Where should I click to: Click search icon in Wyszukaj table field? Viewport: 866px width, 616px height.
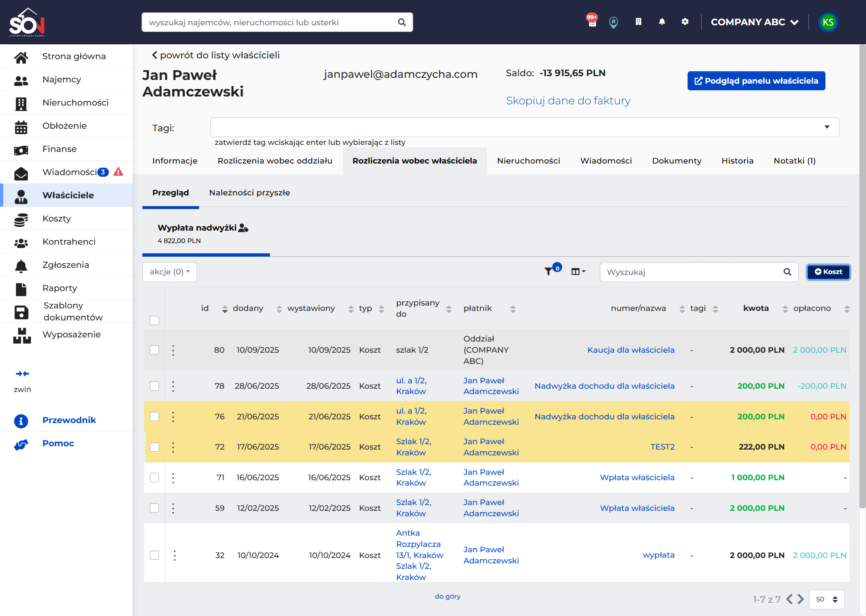click(787, 272)
